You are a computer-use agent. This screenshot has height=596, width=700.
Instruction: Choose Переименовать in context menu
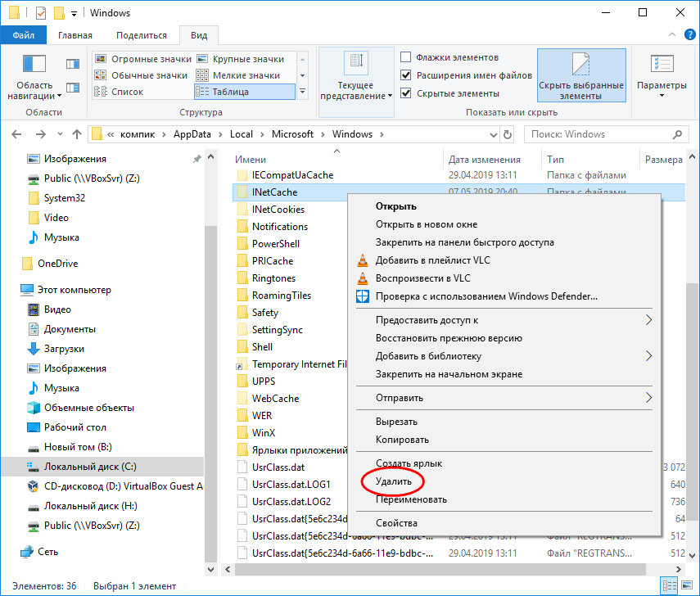click(504, 499)
